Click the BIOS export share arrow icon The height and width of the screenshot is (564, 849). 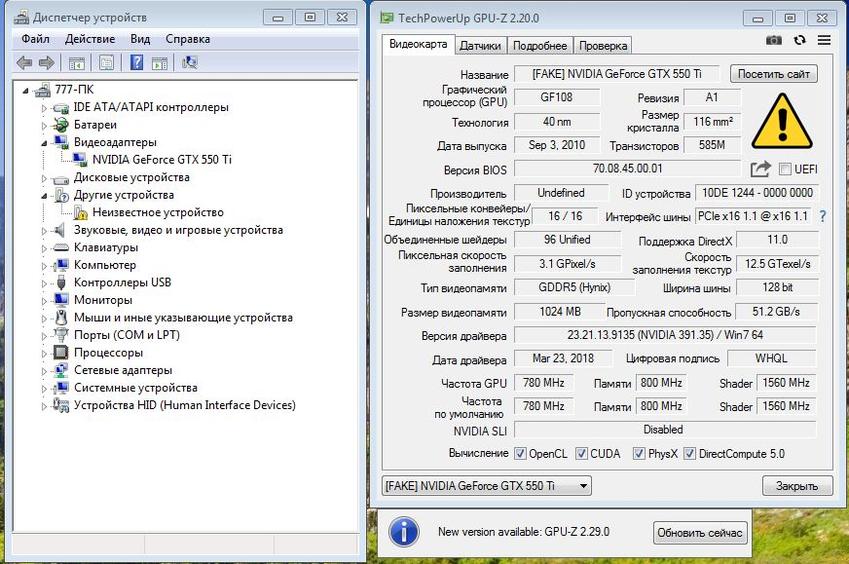(x=760, y=169)
